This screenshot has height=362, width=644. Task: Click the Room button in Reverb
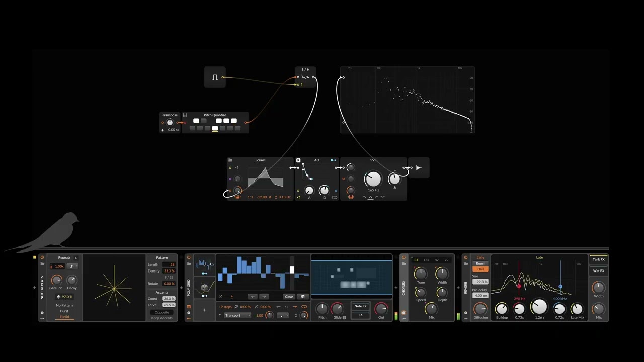480,263
